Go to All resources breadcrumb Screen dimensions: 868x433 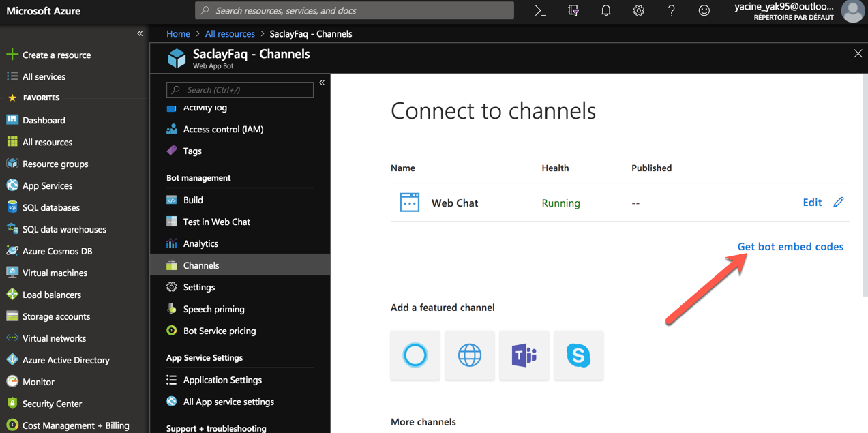[230, 33]
